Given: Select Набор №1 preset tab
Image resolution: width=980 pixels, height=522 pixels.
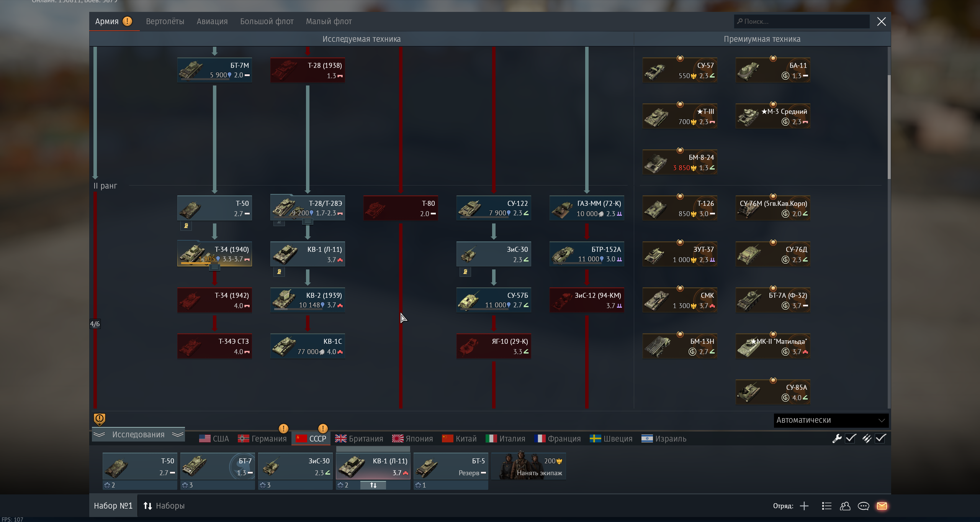Looking at the screenshot, I should [x=113, y=506].
